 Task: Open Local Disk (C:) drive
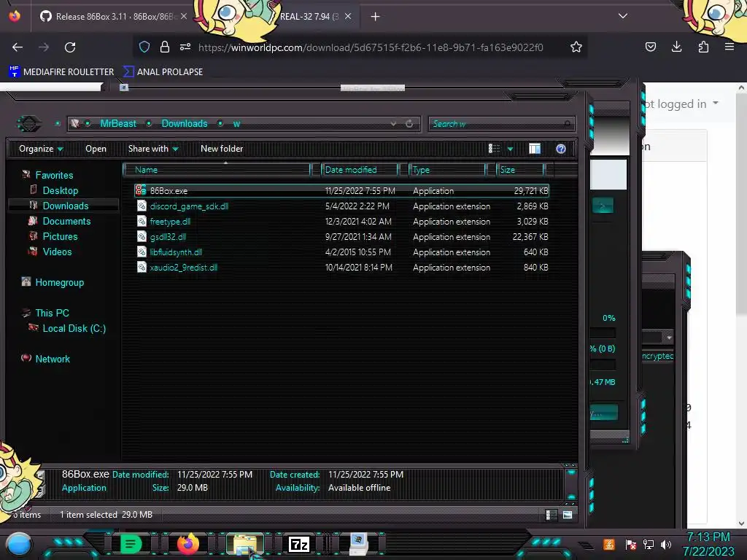click(74, 328)
